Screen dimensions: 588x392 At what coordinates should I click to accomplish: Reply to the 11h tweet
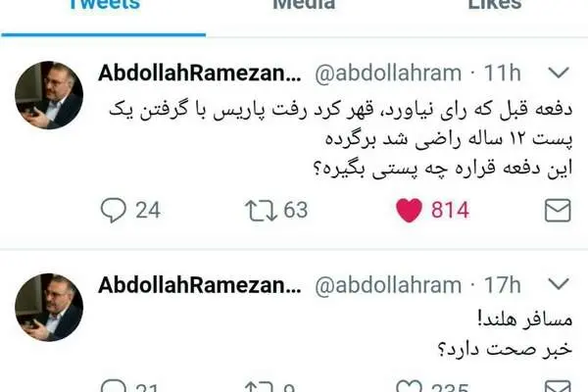[x=114, y=210]
